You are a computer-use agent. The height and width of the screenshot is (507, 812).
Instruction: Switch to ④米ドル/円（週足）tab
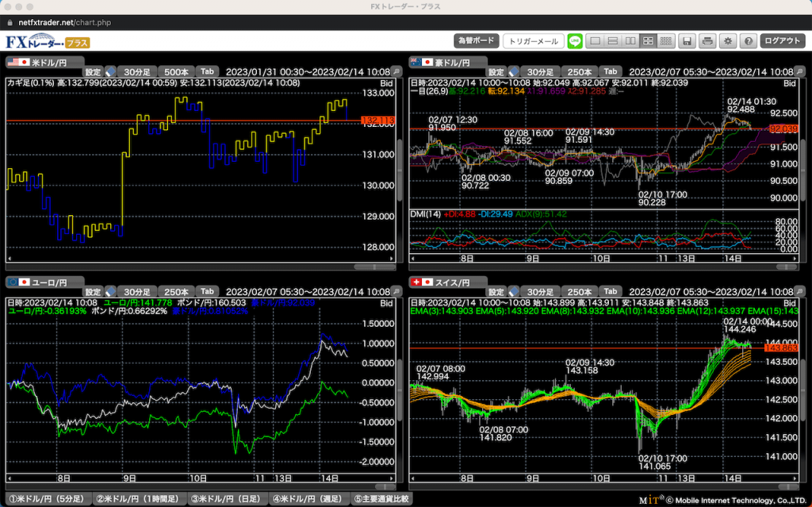click(x=309, y=499)
